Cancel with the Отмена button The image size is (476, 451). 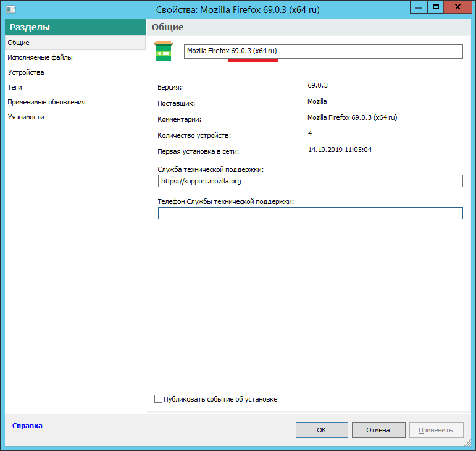tap(378, 430)
